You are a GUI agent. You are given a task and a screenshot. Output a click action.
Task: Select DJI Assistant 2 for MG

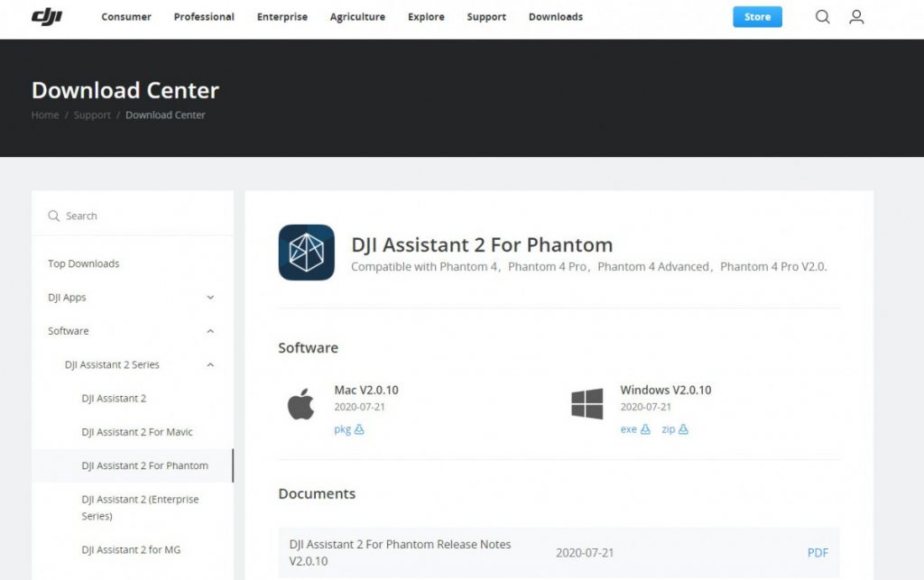131,549
